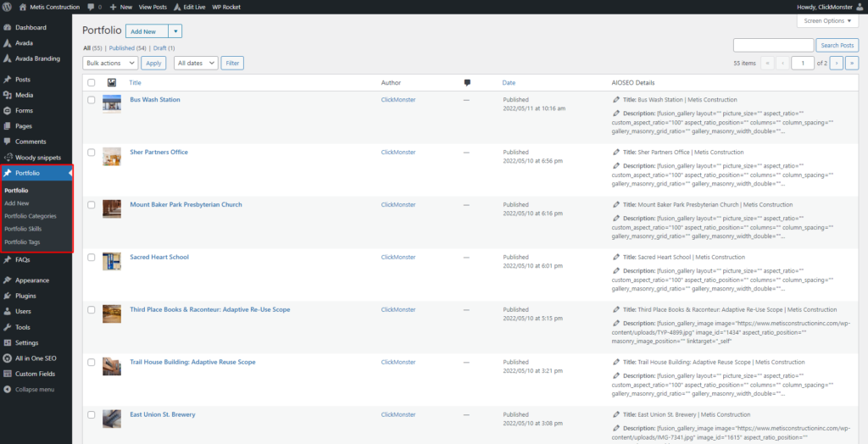Click the Media icon in sidebar

click(x=7, y=95)
